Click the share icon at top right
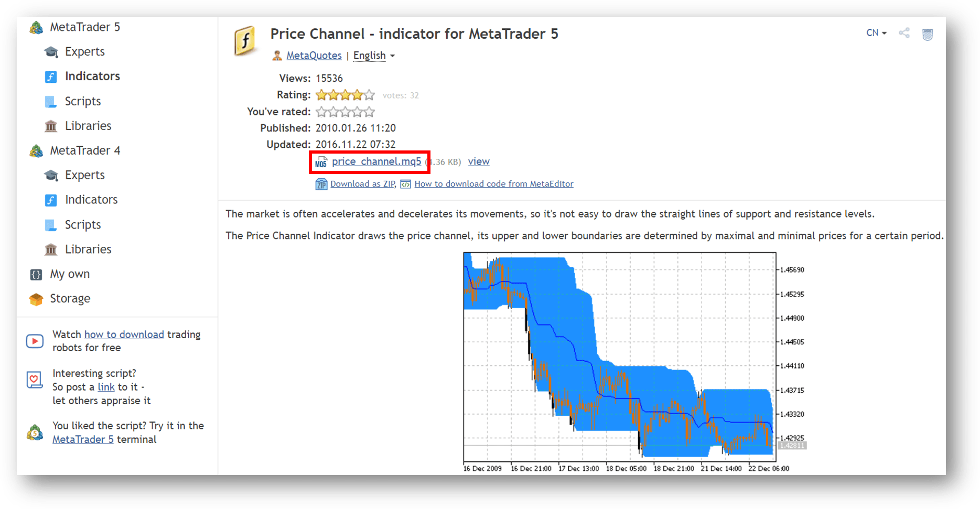The image size is (980, 509). pyautogui.click(x=904, y=33)
